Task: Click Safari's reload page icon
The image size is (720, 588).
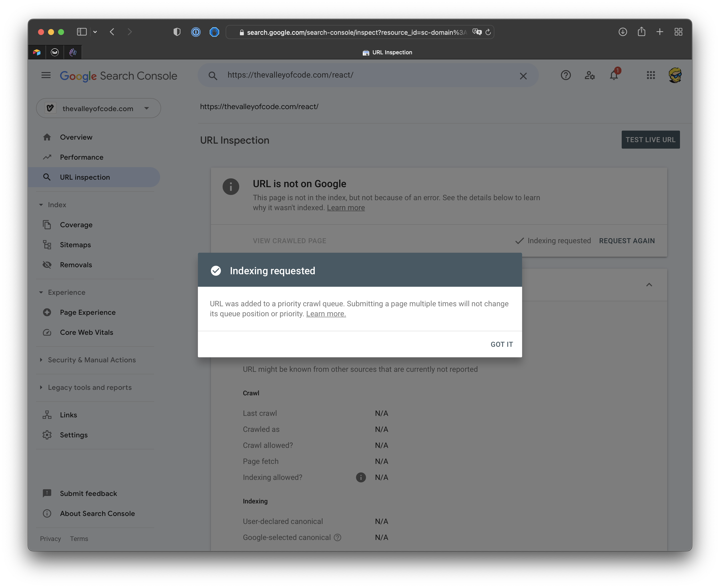Action: tap(488, 32)
